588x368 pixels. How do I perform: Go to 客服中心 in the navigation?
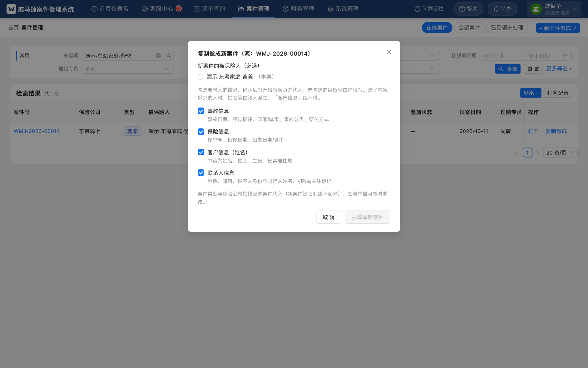[x=158, y=9]
